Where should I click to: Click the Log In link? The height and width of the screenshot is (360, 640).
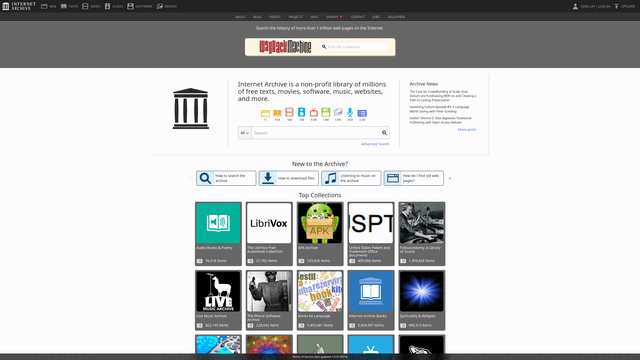point(604,7)
